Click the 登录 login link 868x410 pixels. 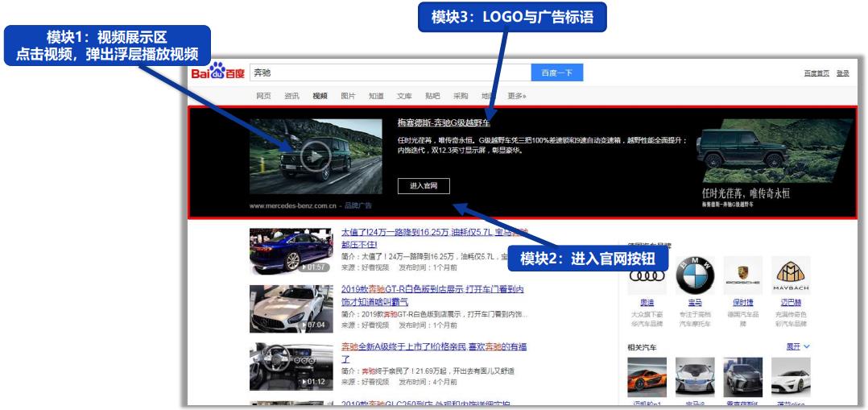coord(842,73)
